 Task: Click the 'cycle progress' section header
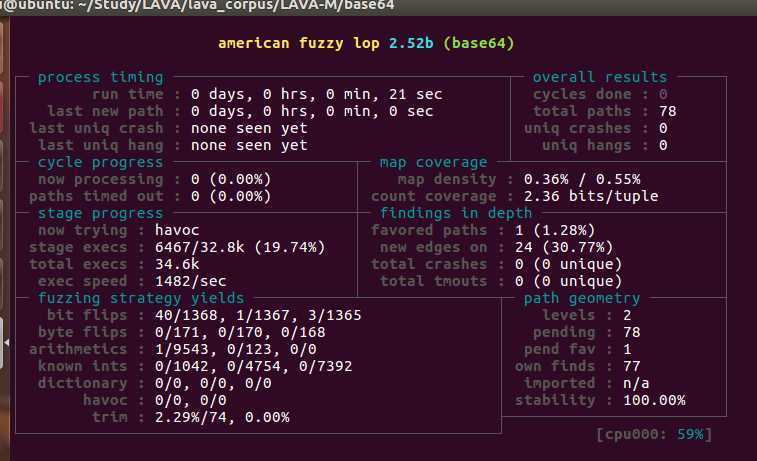coord(101,162)
